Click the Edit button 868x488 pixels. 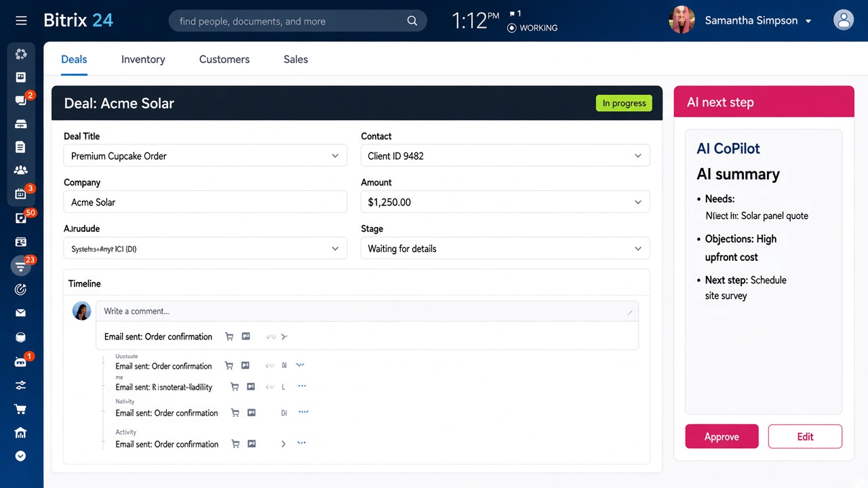[805, 436]
